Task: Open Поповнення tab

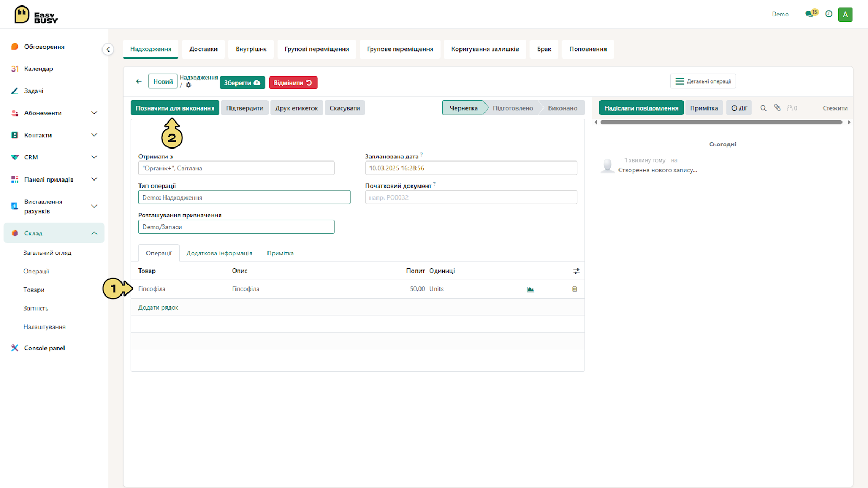Action: pos(588,49)
